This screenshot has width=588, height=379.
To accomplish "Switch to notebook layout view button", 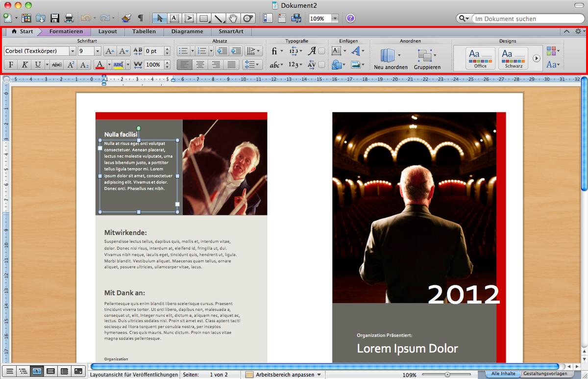I will [x=64, y=372].
